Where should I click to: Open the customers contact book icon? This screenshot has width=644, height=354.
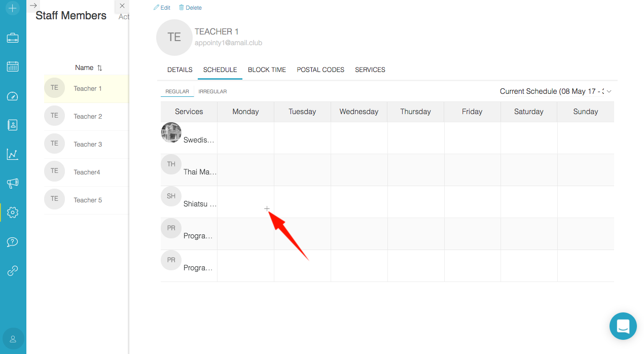tap(13, 125)
